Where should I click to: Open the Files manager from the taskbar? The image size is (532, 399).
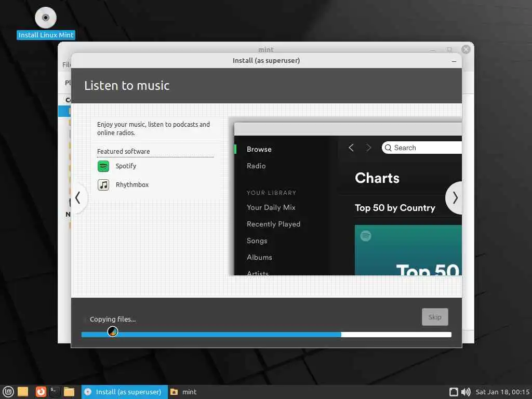coord(69,392)
